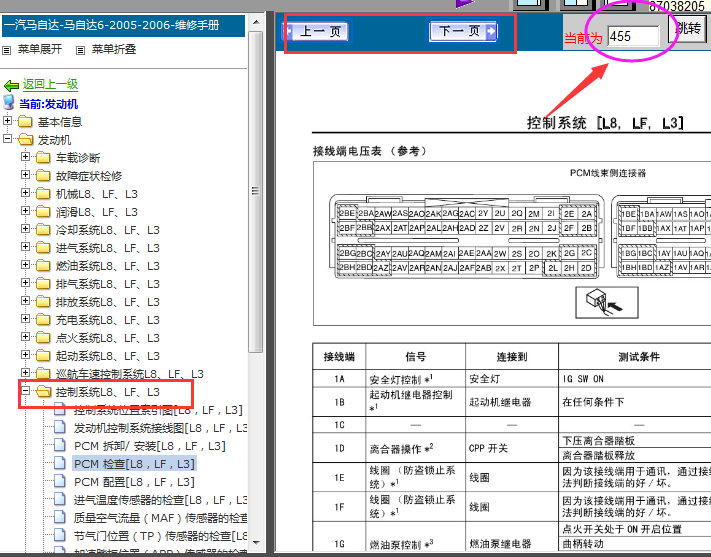Screen dimensions: 711x557
Task: Click the 润滑L8、LF、L3 folder icon
Action: click(43, 212)
